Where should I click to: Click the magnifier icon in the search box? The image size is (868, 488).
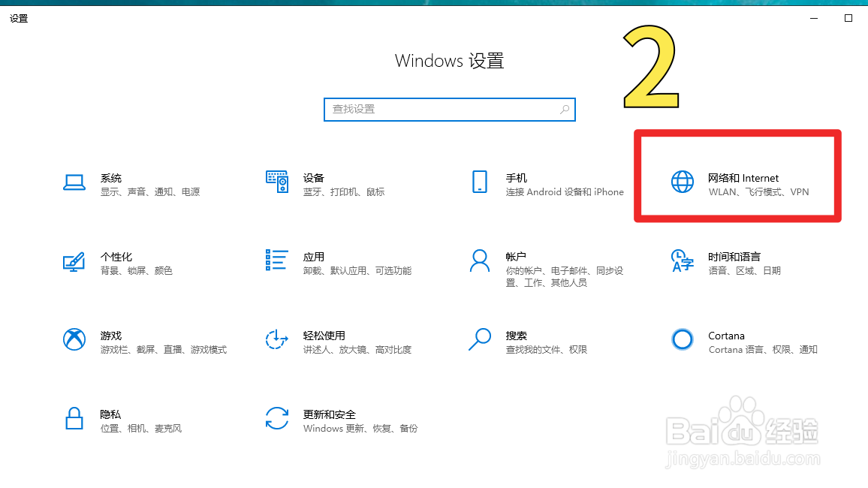565,110
